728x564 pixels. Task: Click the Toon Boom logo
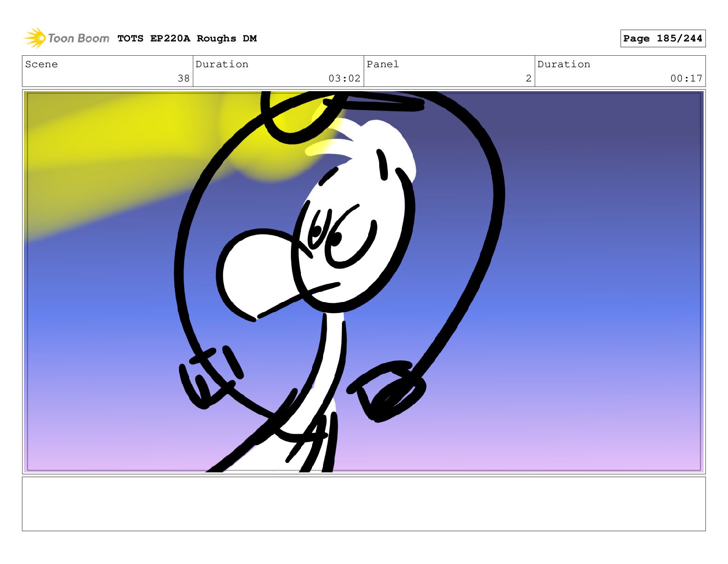(x=67, y=38)
